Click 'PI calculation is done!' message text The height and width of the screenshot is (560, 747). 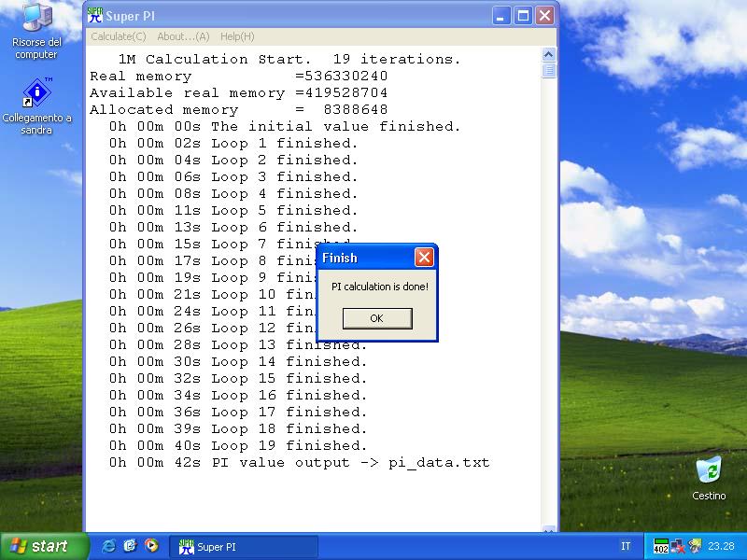[x=380, y=287]
